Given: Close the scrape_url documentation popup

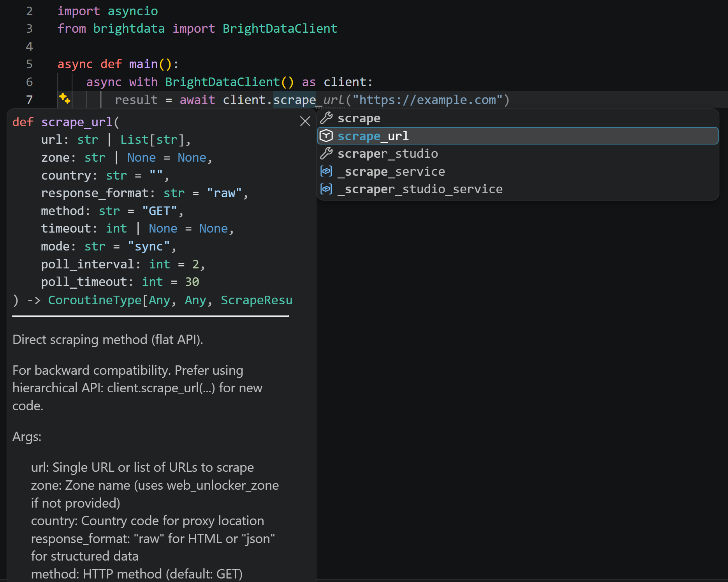Looking at the screenshot, I should tap(305, 122).
